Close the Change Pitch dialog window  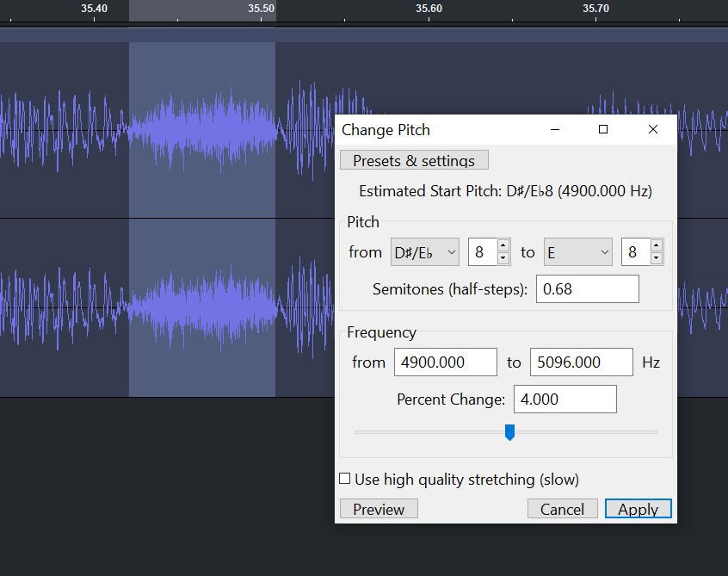(653, 130)
